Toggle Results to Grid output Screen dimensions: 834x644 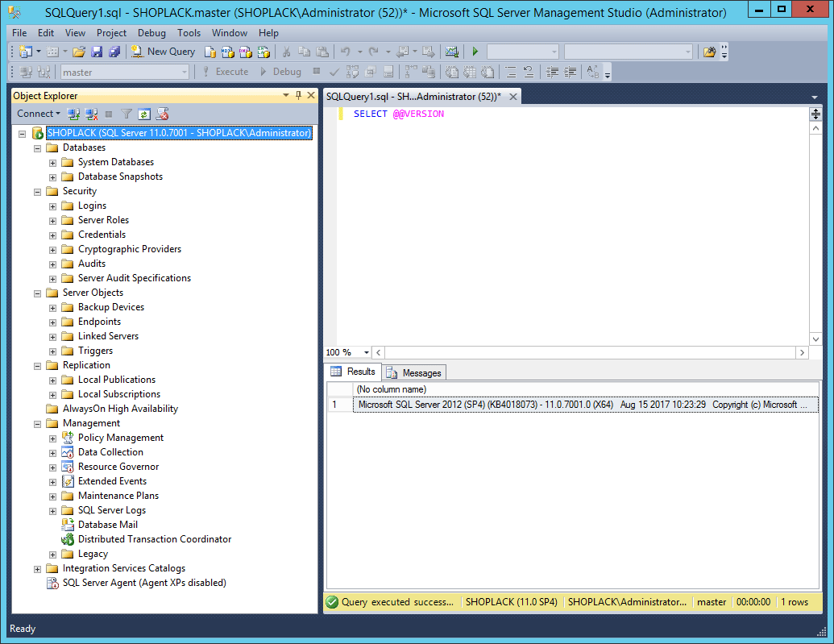coord(470,72)
